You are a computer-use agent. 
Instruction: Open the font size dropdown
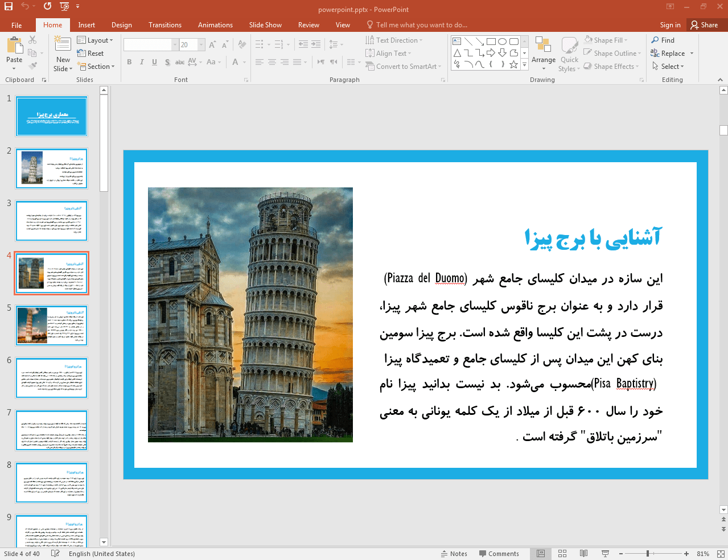[201, 44]
